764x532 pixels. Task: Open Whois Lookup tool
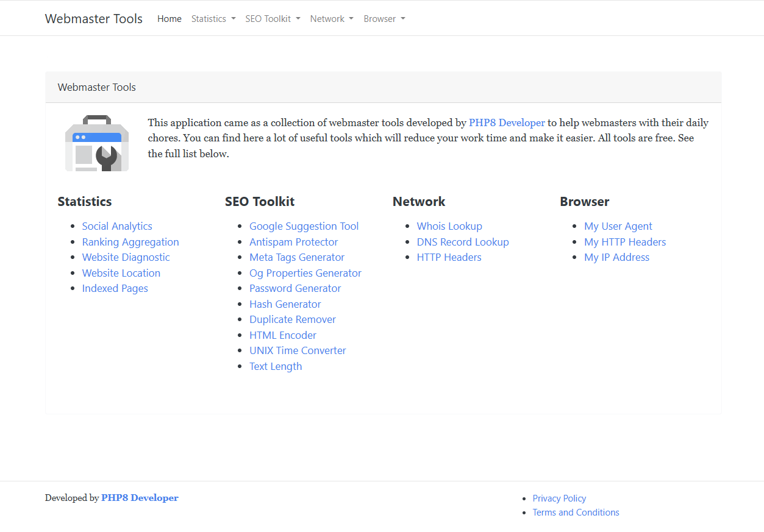tap(449, 226)
